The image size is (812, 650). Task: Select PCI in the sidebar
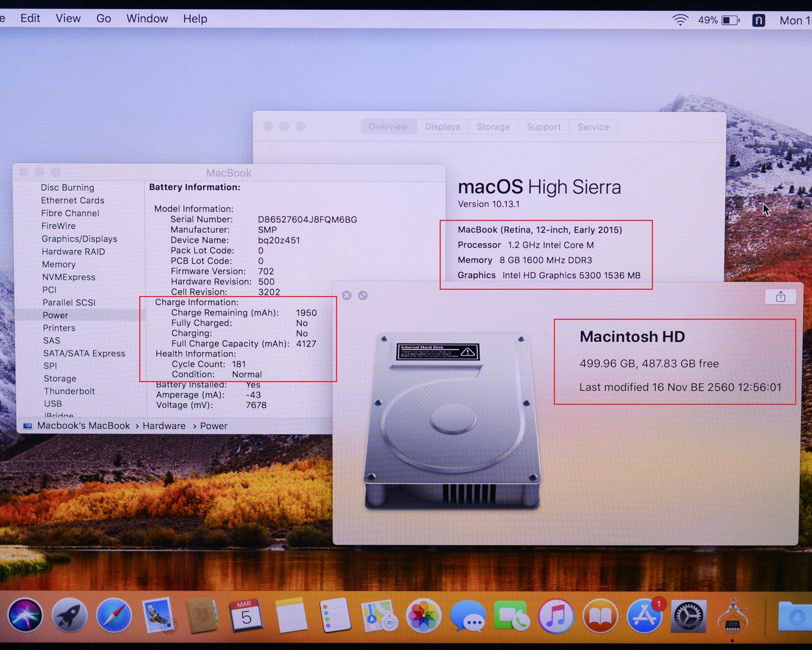pyautogui.click(x=49, y=289)
